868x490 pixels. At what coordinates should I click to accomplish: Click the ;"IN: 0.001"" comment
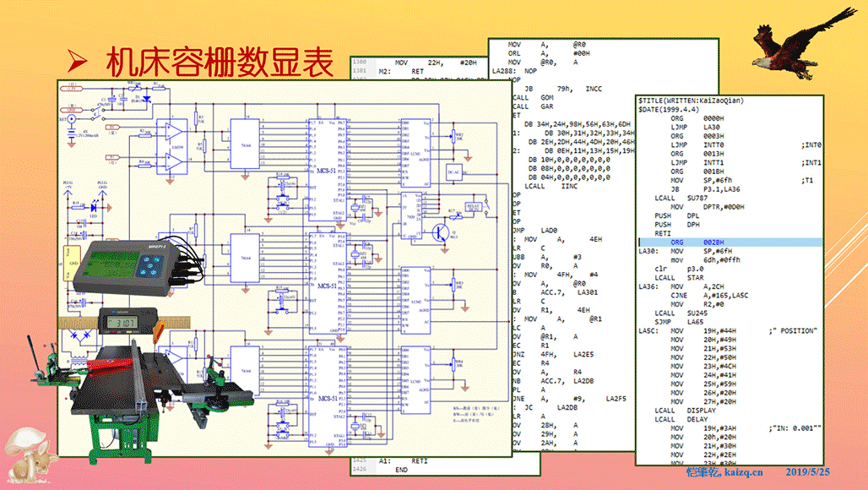[x=795, y=428]
